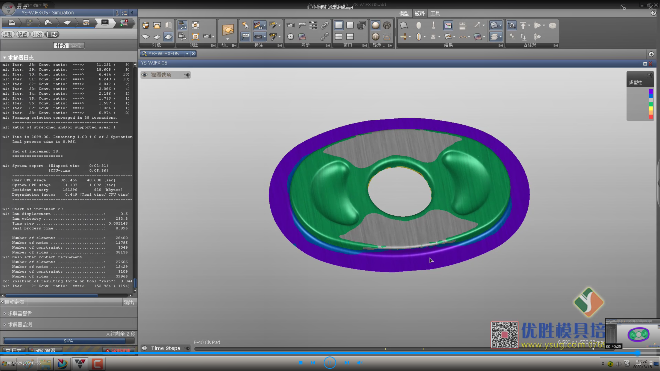Image resolution: width=660 pixels, height=371 pixels.
Task: Open dropdown arrow on the viewport document tab
Action: (187, 53)
